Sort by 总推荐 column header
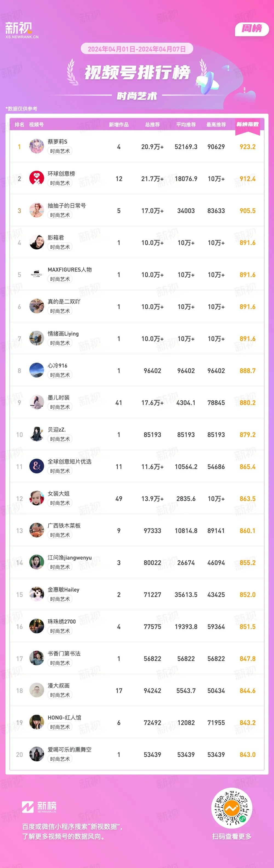This screenshot has height=868, width=274. click(x=152, y=125)
